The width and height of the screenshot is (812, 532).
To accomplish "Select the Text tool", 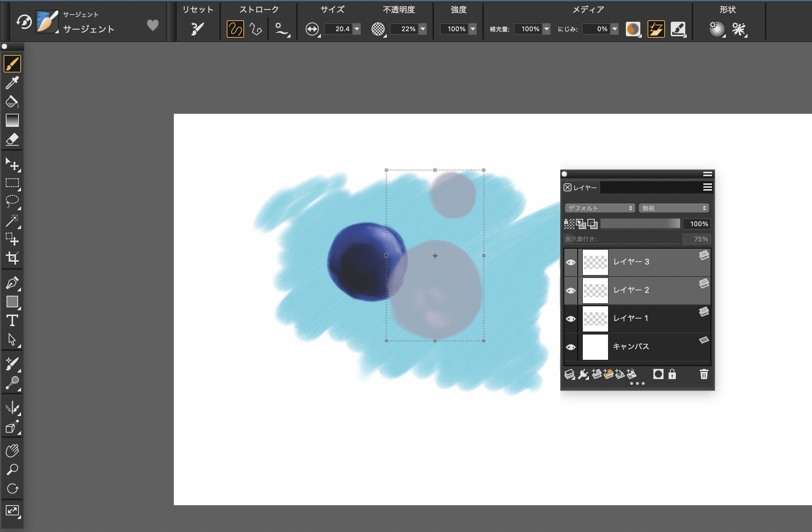I will pos(12,320).
